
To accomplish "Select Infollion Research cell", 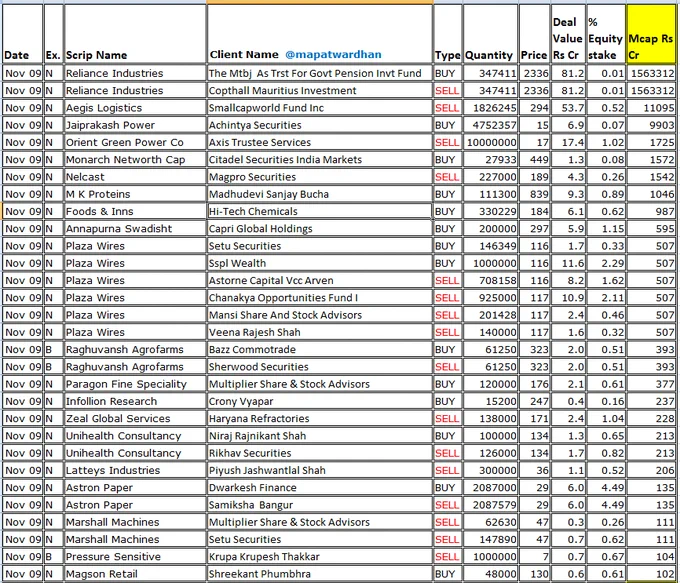I will tap(135, 401).
